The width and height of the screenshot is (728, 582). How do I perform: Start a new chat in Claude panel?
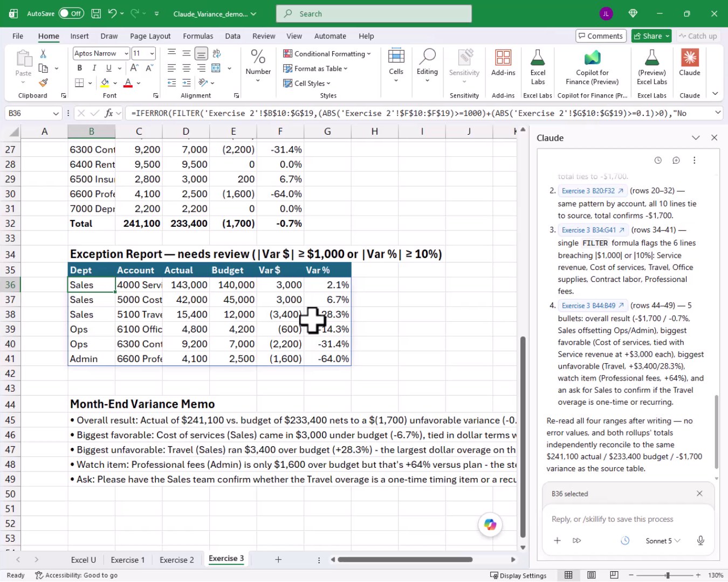click(676, 160)
